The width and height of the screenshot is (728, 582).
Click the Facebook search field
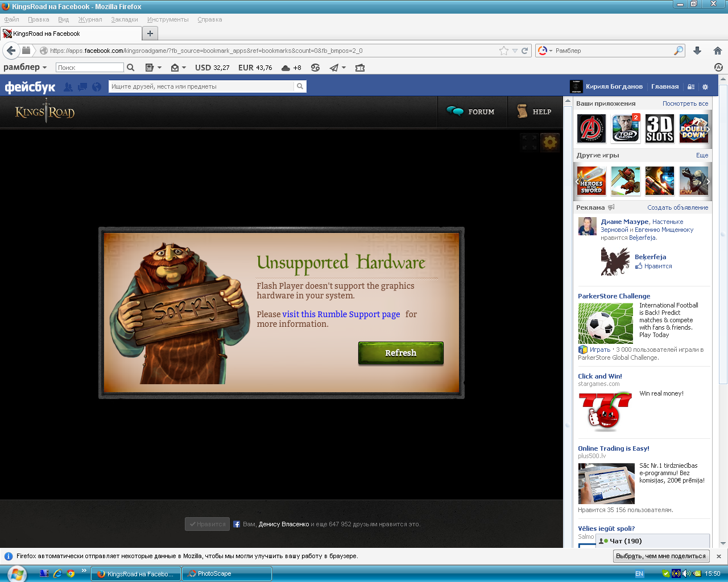click(202, 86)
